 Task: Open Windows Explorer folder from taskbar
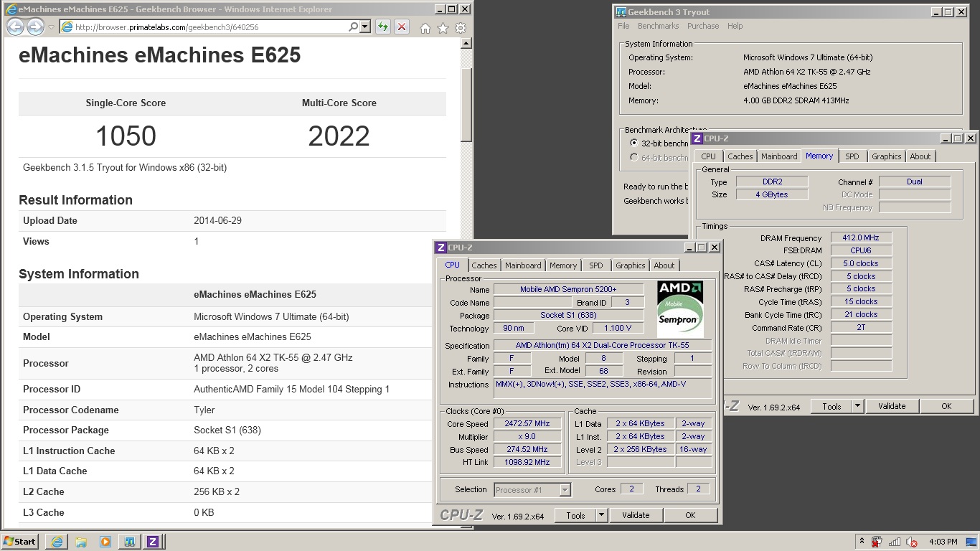[x=81, y=542]
